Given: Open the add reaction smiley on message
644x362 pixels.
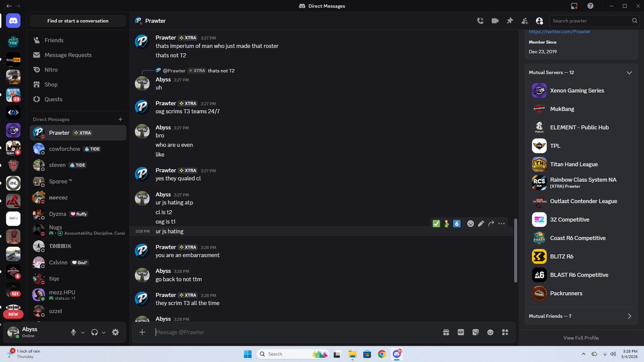Looking at the screenshot, I should click(x=471, y=224).
